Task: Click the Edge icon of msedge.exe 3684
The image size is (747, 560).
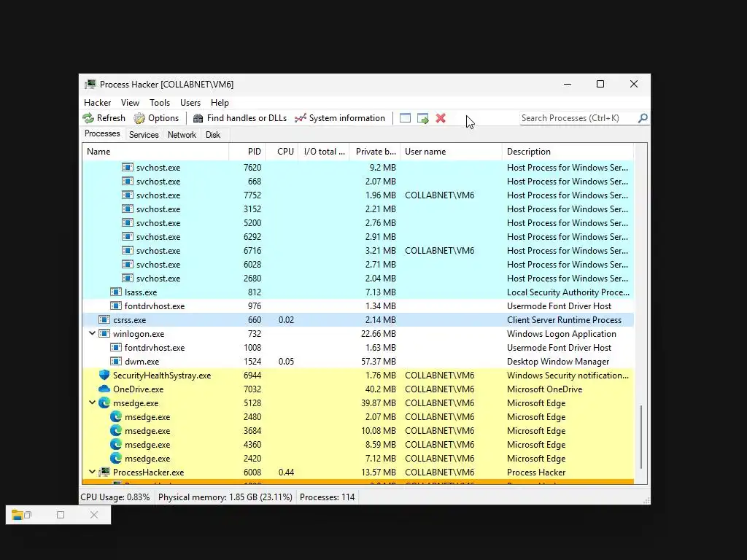Action: click(116, 430)
